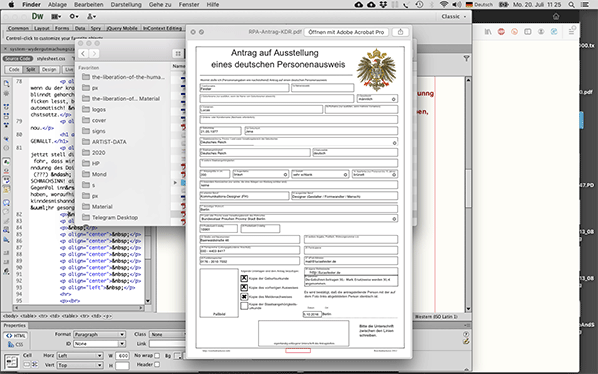The image size is (598, 374).
Task: Switch to the Layout insert tab
Action: tap(42, 28)
